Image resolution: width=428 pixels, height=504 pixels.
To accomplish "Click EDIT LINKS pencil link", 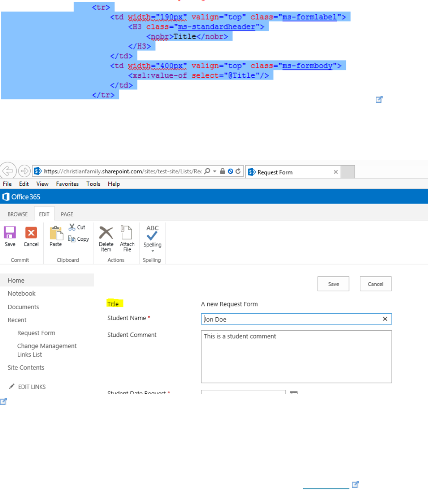I will 27,387.
